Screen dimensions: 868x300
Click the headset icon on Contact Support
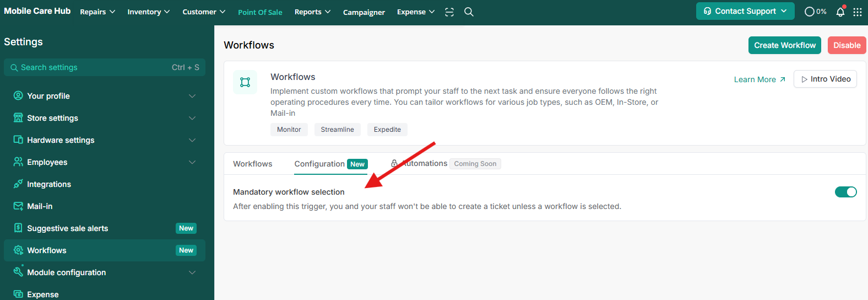(x=707, y=11)
